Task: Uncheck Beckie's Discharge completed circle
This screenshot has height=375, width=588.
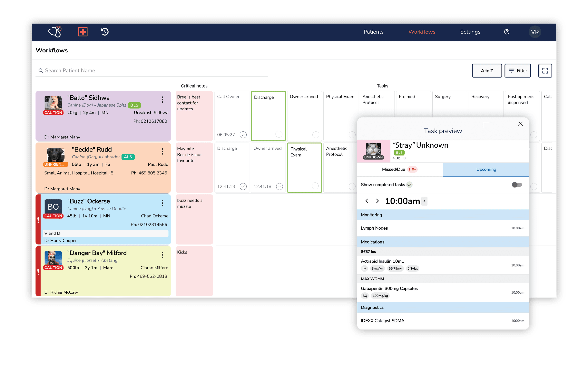Action: click(243, 187)
